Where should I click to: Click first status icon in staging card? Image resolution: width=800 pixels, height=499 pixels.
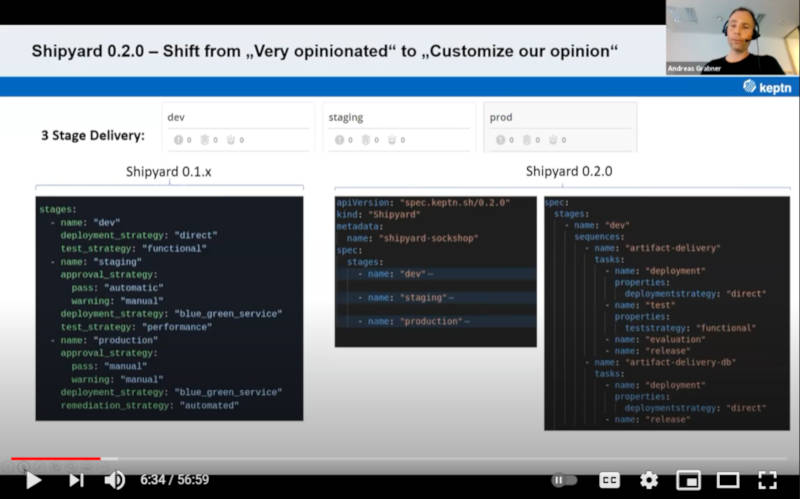[x=339, y=140]
